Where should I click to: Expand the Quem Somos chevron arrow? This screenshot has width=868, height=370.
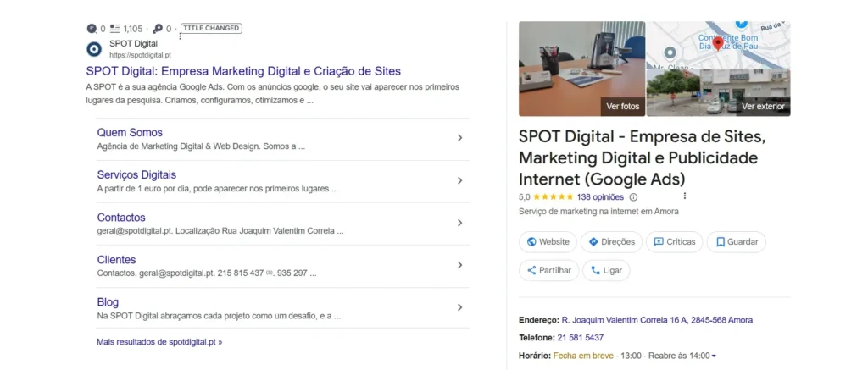(459, 138)
